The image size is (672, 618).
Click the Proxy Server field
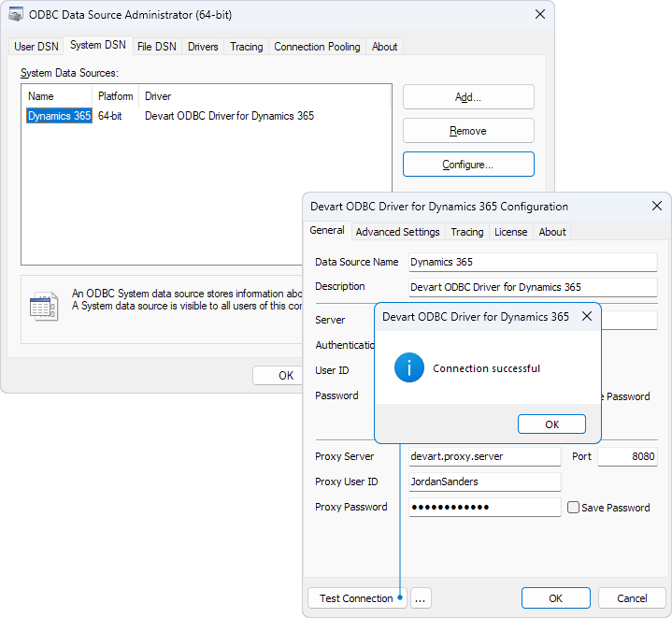pyautogui.click(x=485, y=456)
